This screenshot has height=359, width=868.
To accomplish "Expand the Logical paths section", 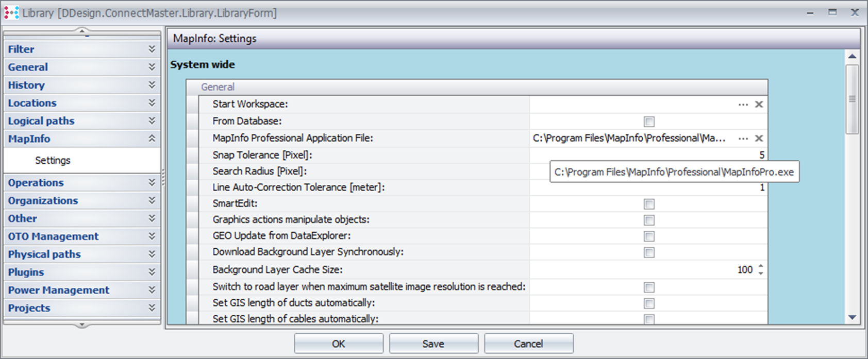I will tap(82, 121).
